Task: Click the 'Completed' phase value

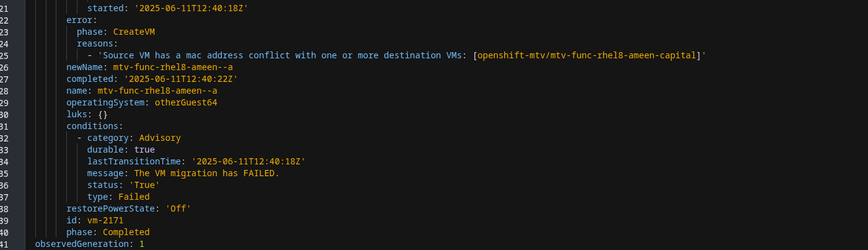Action: pyautogui.click(x=126, y=233)
